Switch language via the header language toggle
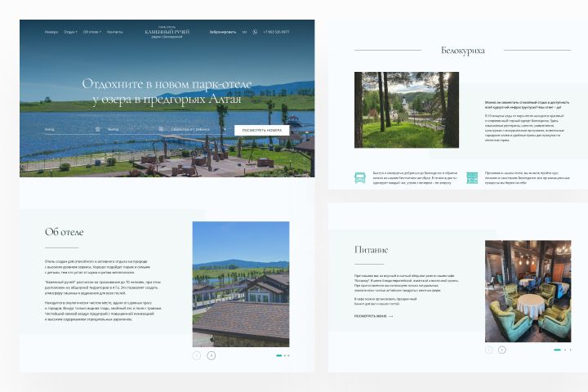 244,32
